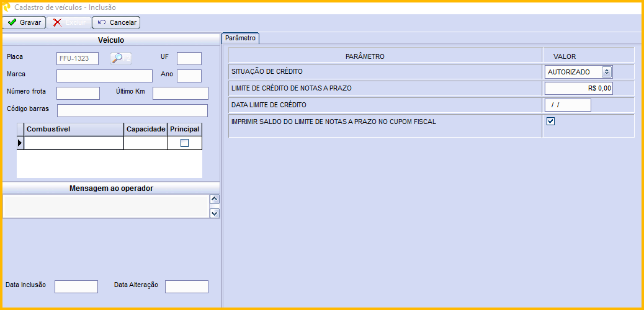Image resolution: width=644 pixels, height=310 pixels.
Task: Click the disabled Excluir button
Action: coord(69,22)
